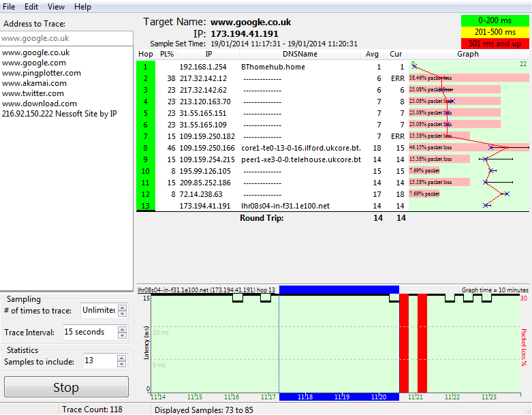
Task: Click IP 109.159.250.182 in hop 7
Action: (x=207, y=136)
